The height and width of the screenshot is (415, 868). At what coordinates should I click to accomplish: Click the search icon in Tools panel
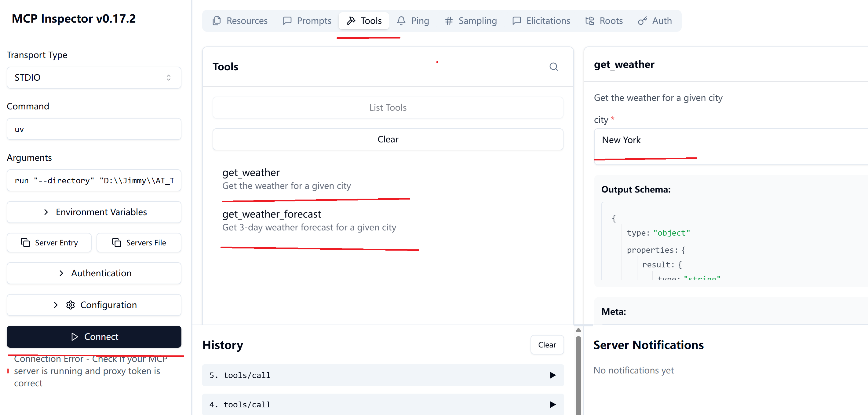[x=553, y=67]
